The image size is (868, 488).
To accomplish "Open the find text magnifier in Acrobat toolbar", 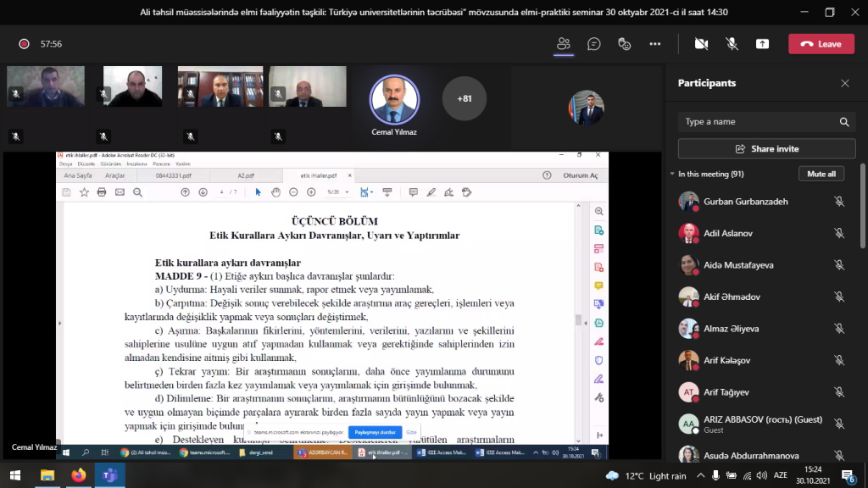I will [138, 192].
